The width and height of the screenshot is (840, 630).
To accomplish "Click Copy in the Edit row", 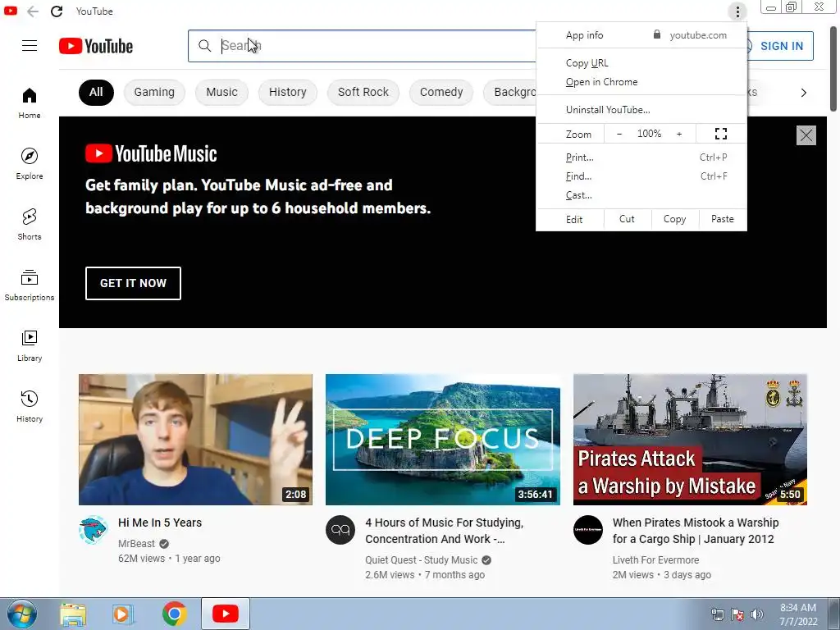I will coord(675,219).
